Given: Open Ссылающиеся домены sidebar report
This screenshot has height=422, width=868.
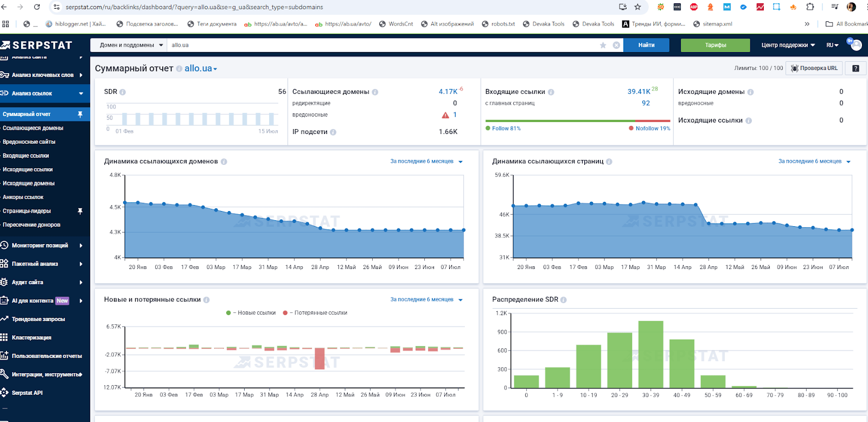Looking at the screenshot, I should pyautogui.click(x=33, y=128).
